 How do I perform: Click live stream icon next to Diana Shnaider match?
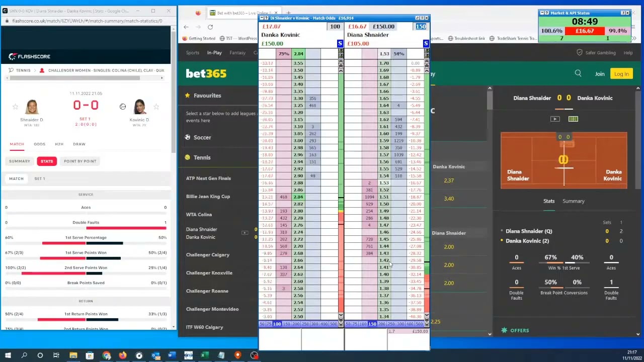[x=245, y=233]
